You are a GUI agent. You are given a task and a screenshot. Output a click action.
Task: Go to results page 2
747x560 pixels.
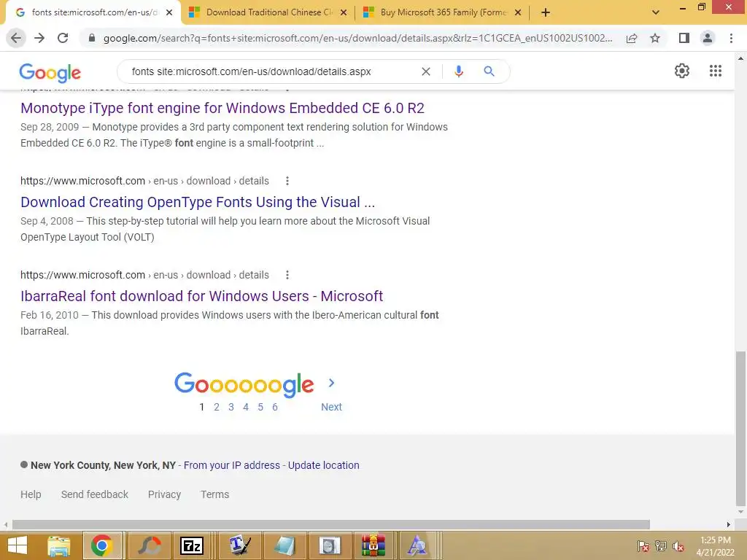tap(216, 407)
